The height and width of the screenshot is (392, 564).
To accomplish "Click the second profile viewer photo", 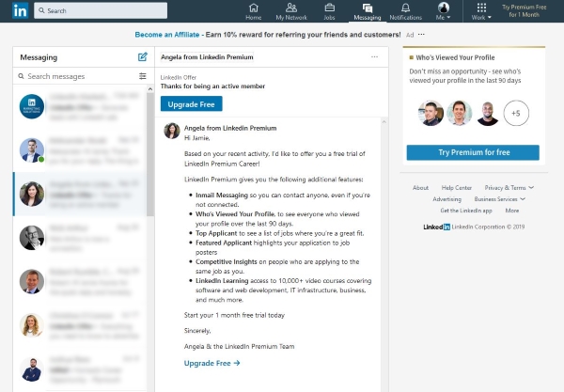I will (460, 114).
